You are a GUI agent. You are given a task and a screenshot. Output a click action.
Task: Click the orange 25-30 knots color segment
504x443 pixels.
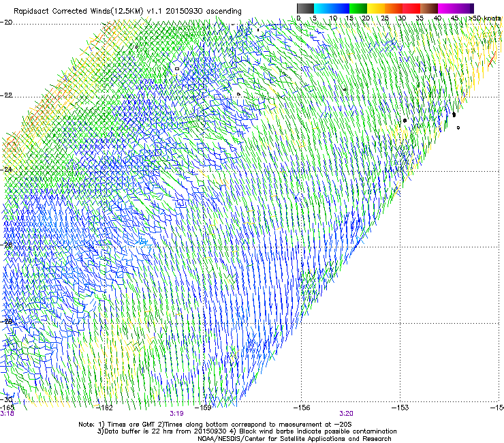click(394, 8)
